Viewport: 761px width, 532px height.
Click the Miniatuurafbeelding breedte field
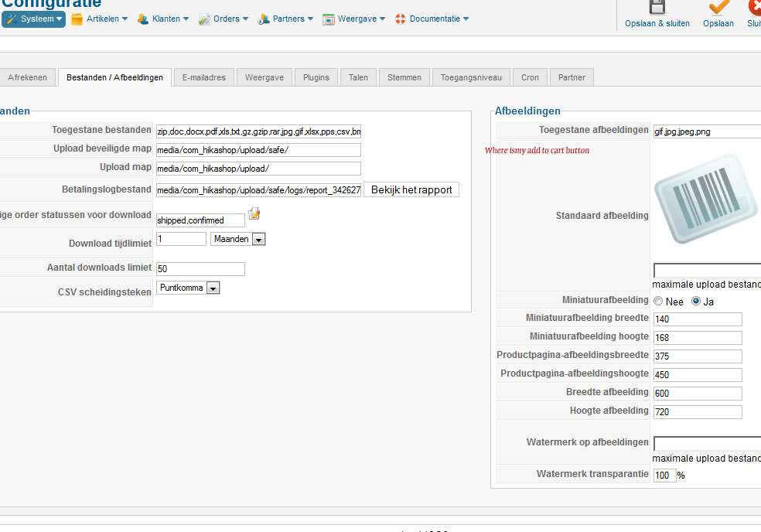698,319
